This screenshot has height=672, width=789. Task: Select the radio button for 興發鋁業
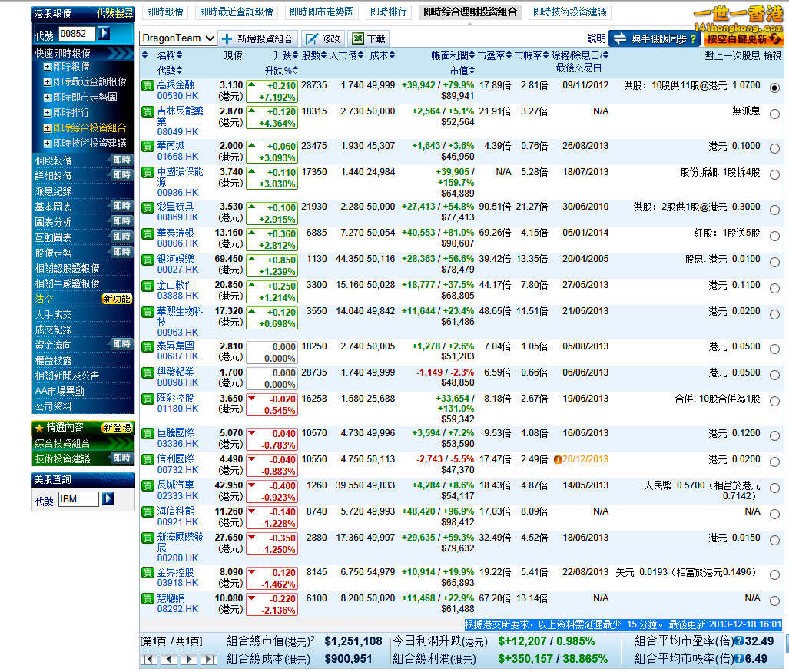point(774,376)
